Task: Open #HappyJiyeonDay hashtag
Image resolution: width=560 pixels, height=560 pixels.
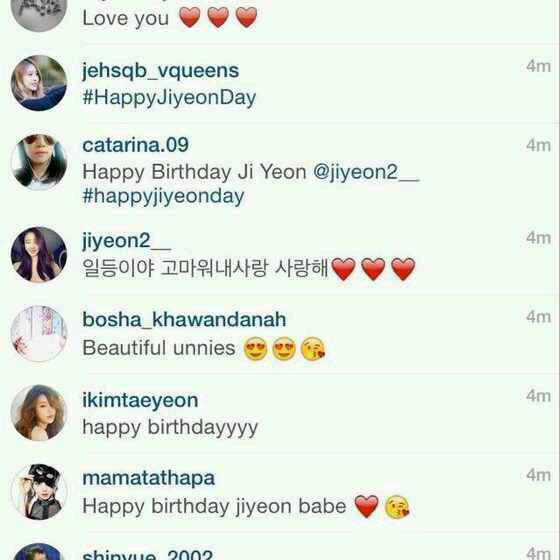Action: coord(169,98)
